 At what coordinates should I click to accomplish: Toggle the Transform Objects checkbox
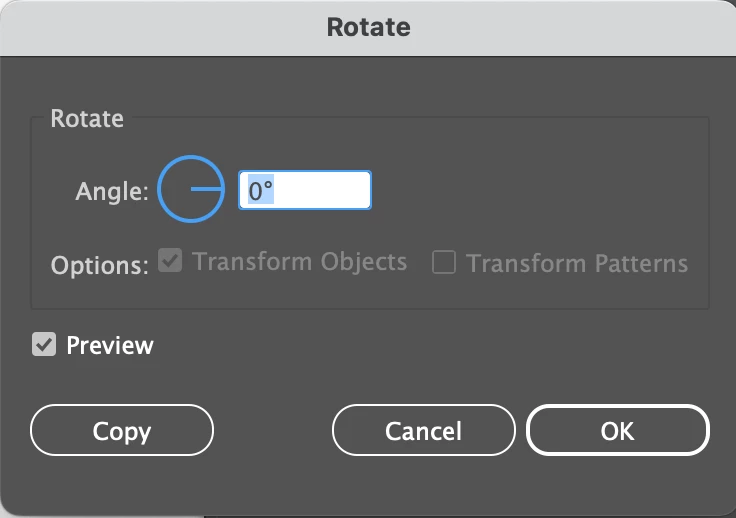(171, 263)
